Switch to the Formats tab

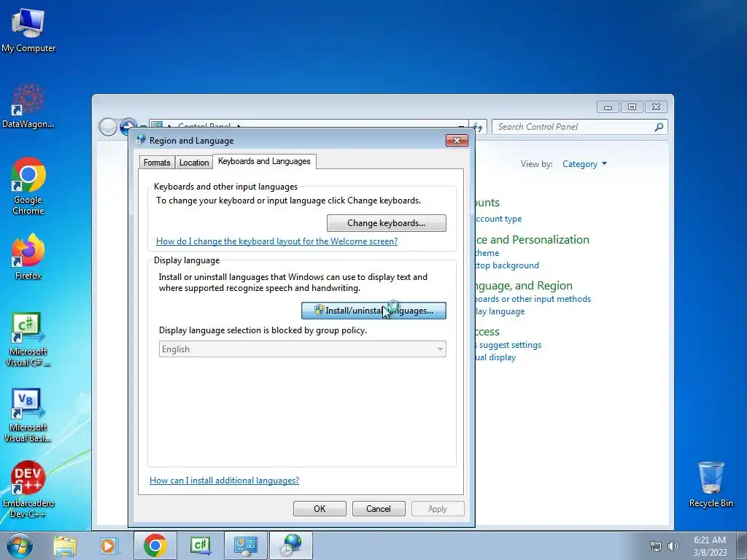click(x=157, y=163)
